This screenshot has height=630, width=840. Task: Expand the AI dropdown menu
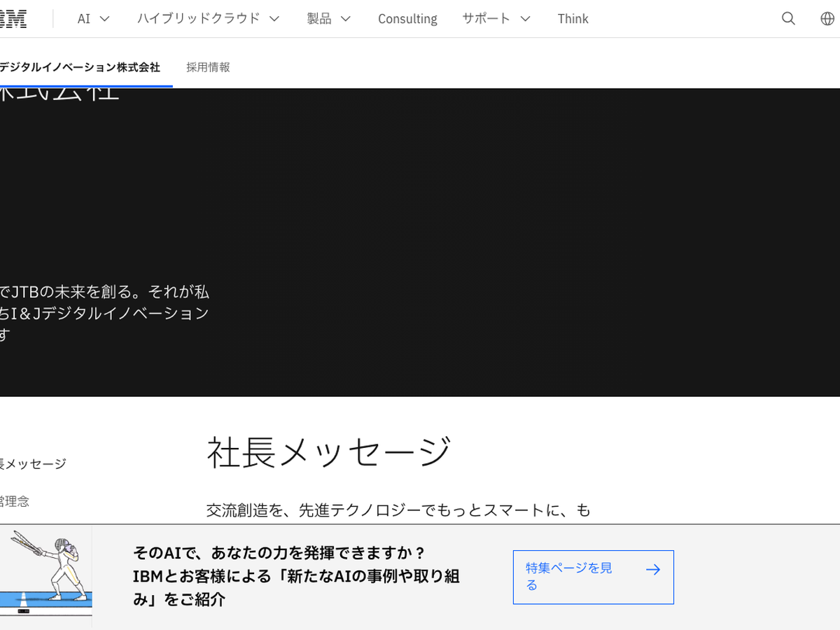pyautogui.click(x=93, y=19)
